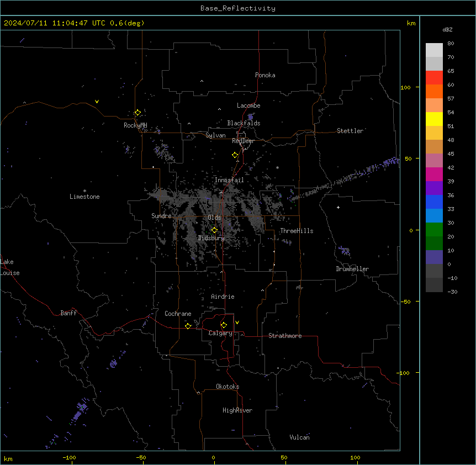The image size is (476, 465).
Task: Click the Strathmore label
Action: click(x=285, y=336)
